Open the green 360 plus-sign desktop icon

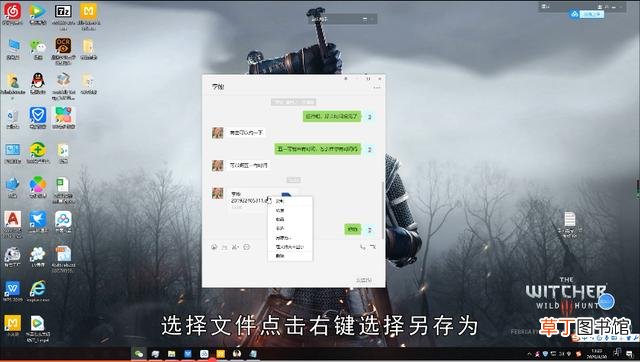click(38, 153)
